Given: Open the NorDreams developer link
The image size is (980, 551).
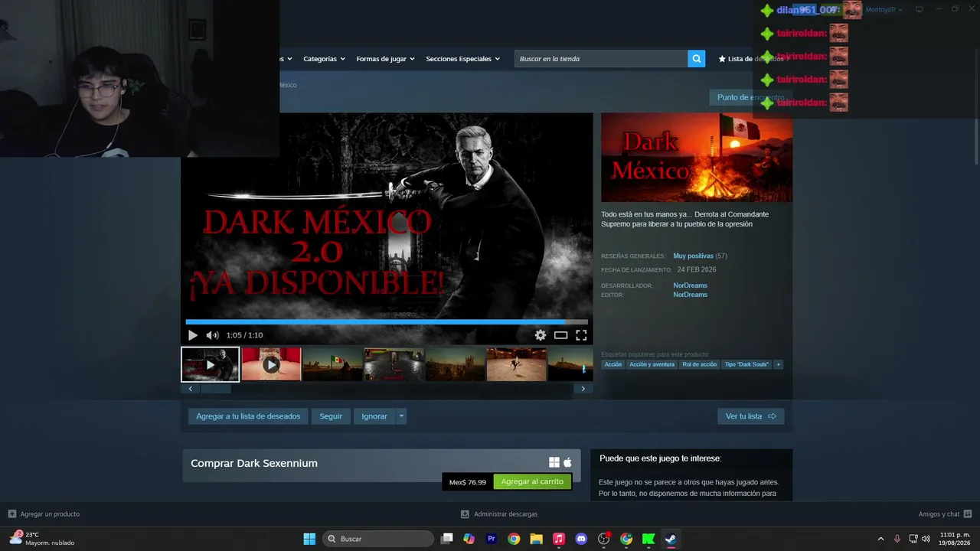Looking at the screenshot, I should tap(690, 285).
